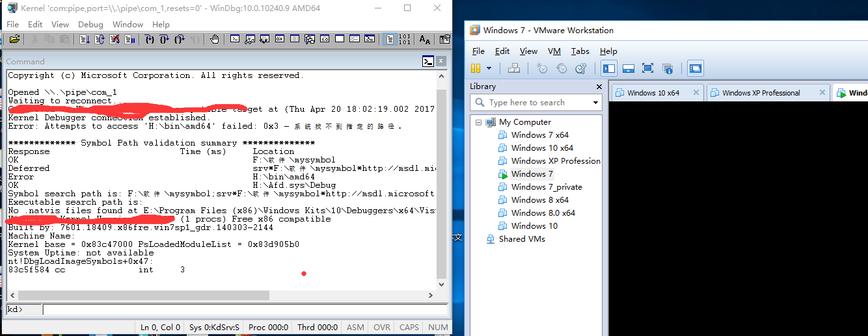Open Snapshot Manager wrench-clock icon
Viewport: 868px width, 336px height.
(x=581, y=68)
